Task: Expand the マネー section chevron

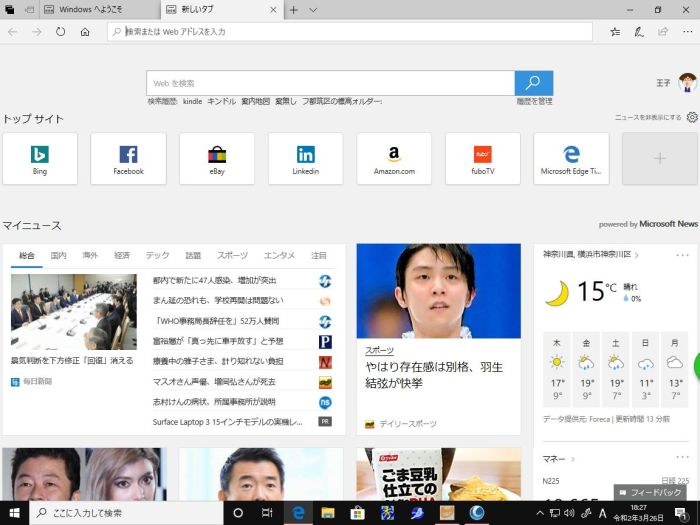Action: (x=571, y=458)
